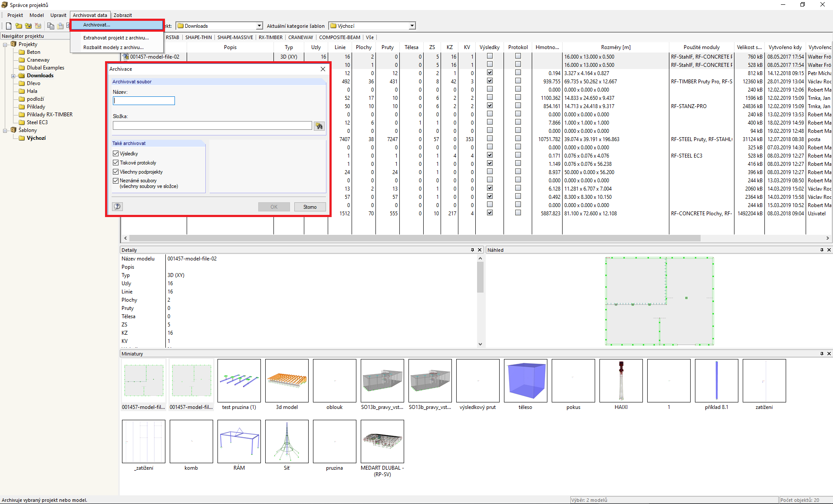
Task: Select the obelisk-shaped Síť model thumbnail
Action: pos(286,441)
